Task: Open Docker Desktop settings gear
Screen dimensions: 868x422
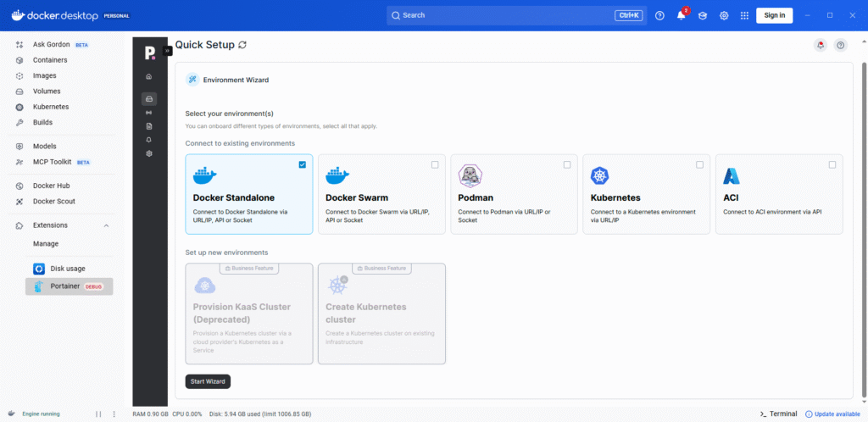Action: (724, 15)
